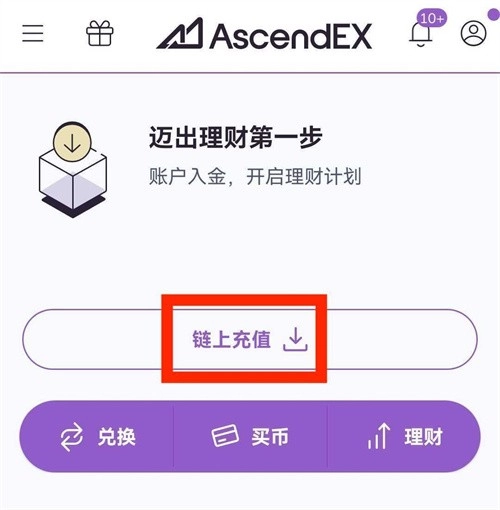Click the 理财 label text
500x510 pixels.
pyautogui.click(x=423, y=437)
